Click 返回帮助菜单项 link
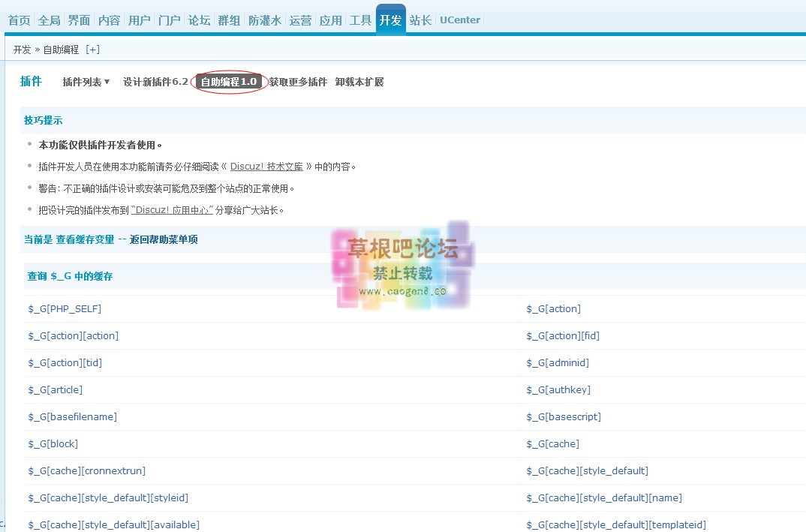Viewport: 806px width, 532px height. click(x=164, y=239)
